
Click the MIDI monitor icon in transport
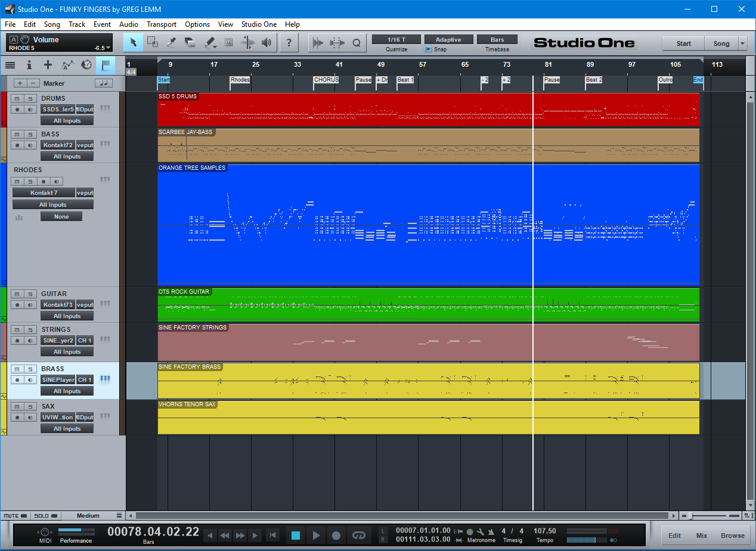[45, 532]
